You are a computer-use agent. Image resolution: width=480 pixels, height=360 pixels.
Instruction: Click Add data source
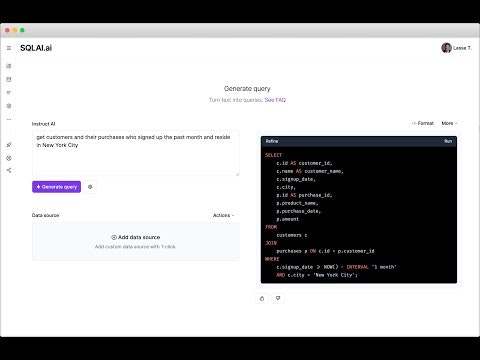pyautogui.click(x=135, y=237)
